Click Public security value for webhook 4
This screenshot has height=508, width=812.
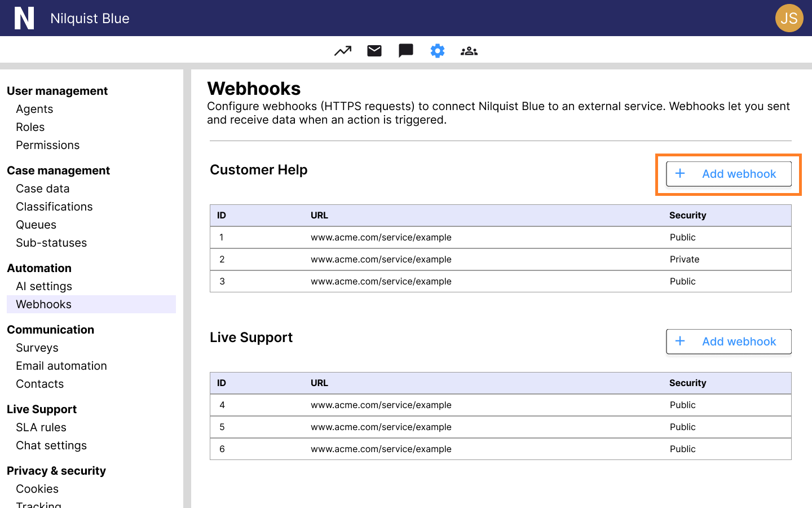point(682,405)
